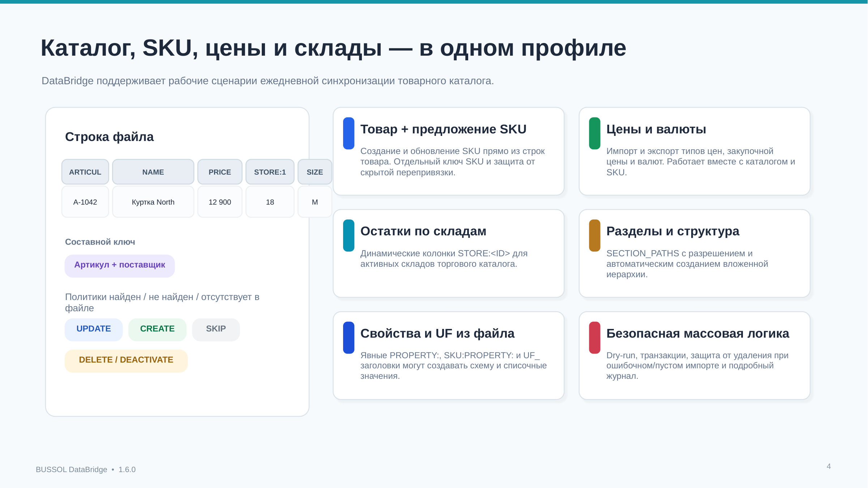This screenshot has width=868, height=488.
Task: Click the CREATE policy pill
Action: 157,329
